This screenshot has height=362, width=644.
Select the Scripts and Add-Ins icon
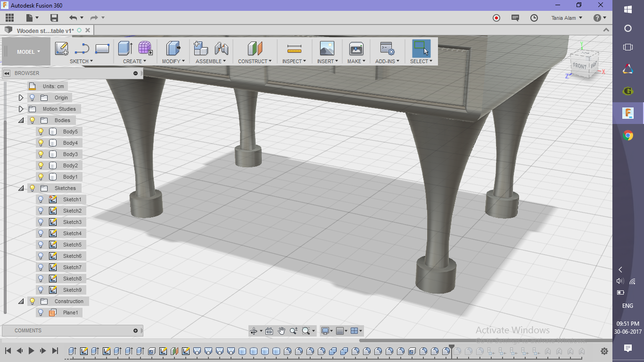point(387,49)
